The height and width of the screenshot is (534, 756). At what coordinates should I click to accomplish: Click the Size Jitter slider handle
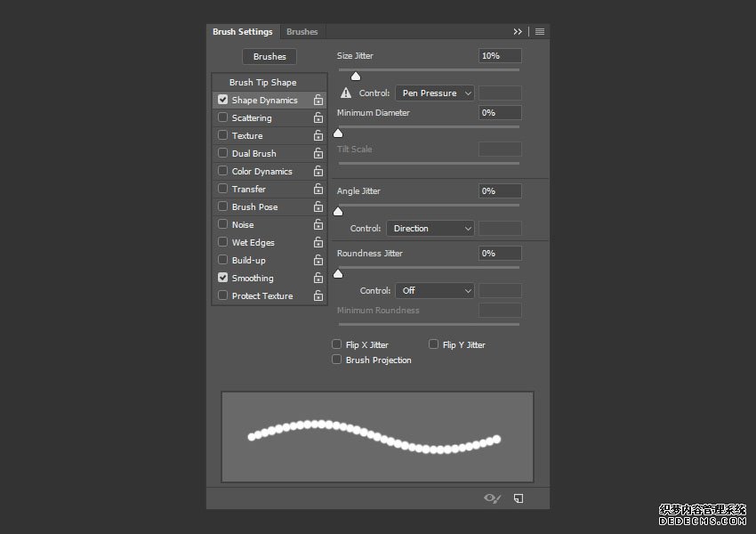point(356,77)
